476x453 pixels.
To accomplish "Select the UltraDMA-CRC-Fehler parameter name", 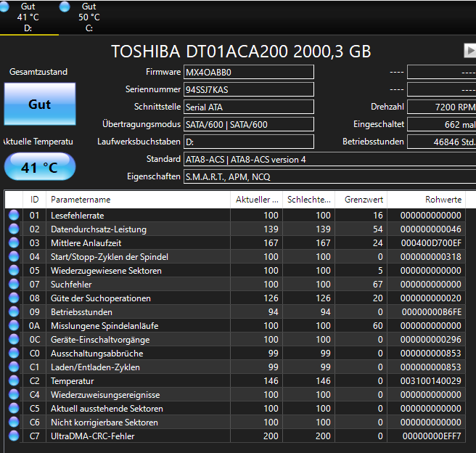I will click(93, 436).
